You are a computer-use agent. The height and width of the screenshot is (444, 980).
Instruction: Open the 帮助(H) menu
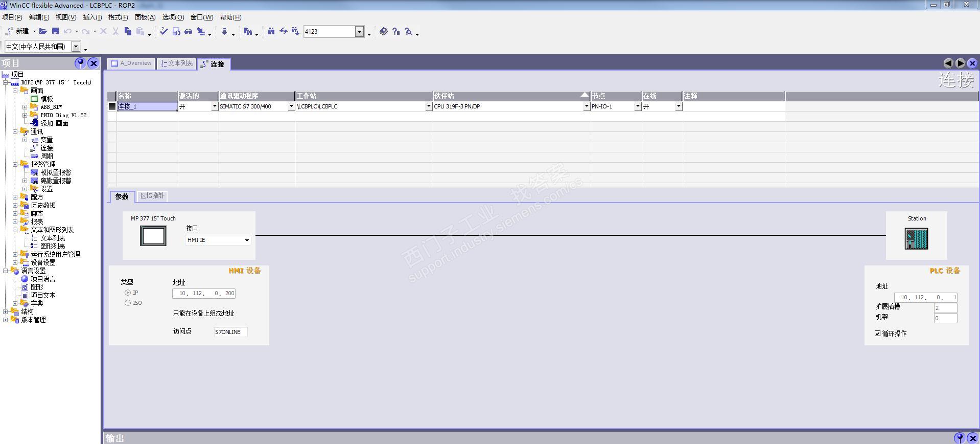coord(230,17)
